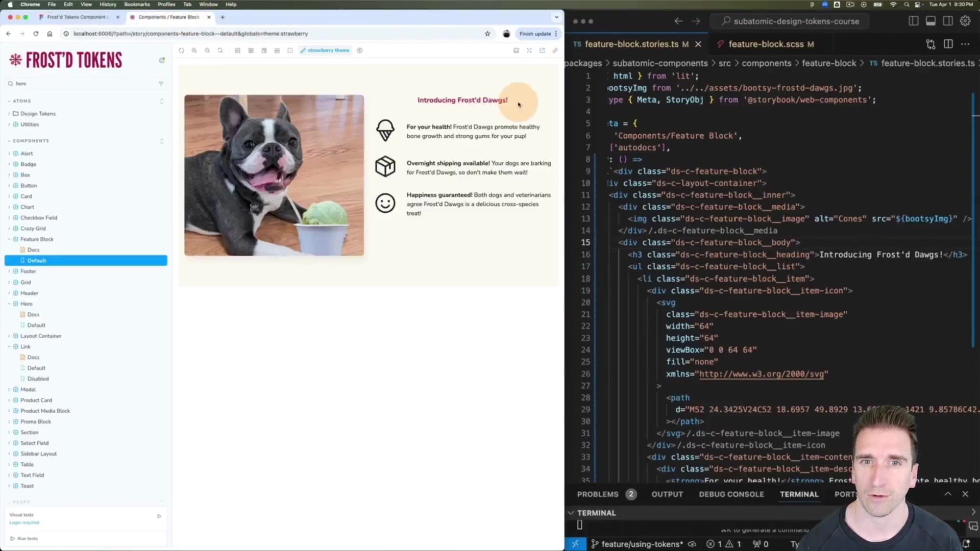The image size is (980, 551).
Task: Toggle the Storybook addons panel icon
Action: (x=516, y=51)
